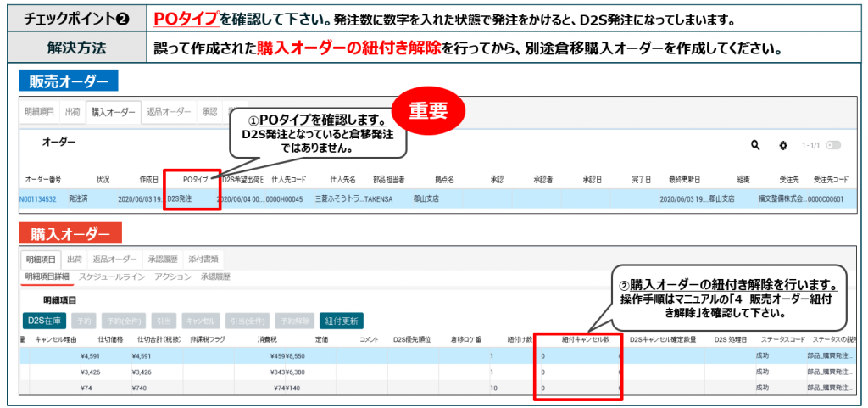868x408 pixels.
Task: Switch to the アクション sub-tab
Action: [x=173, y=277]
